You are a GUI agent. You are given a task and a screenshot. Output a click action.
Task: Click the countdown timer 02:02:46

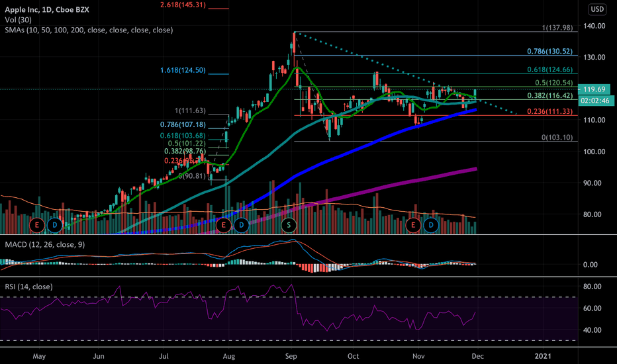point(595,101)
